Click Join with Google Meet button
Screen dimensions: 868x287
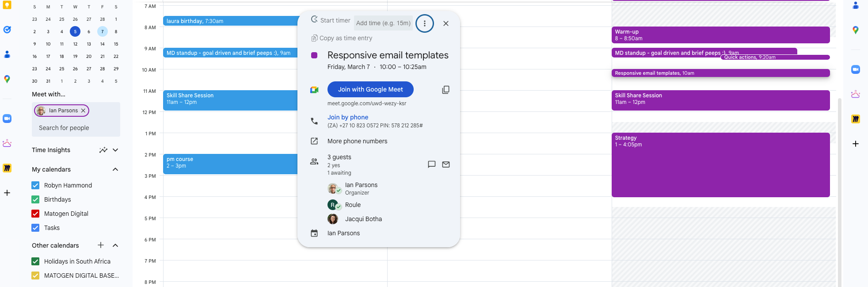(x=370, y=89)
